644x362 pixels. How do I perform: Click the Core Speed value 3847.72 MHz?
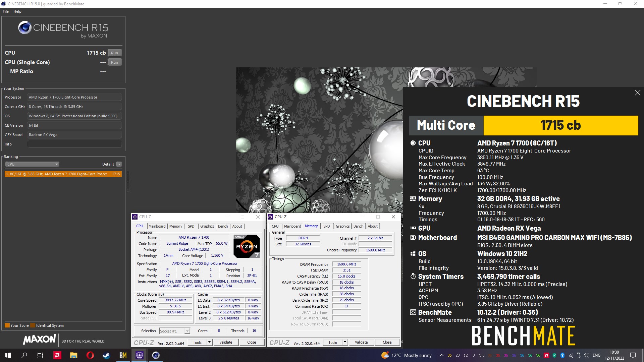pos(175,300)
